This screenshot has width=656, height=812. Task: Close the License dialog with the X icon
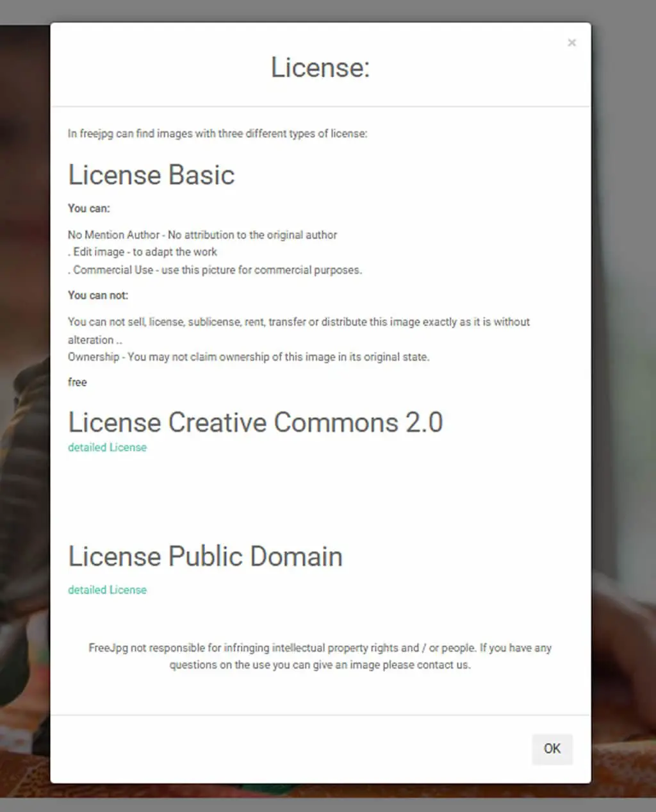(571, 43)
